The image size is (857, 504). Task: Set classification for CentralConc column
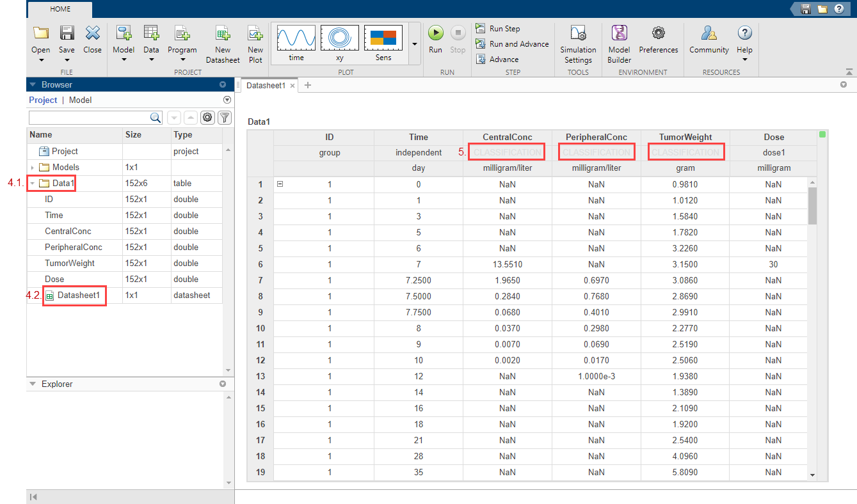click(507, 152)
